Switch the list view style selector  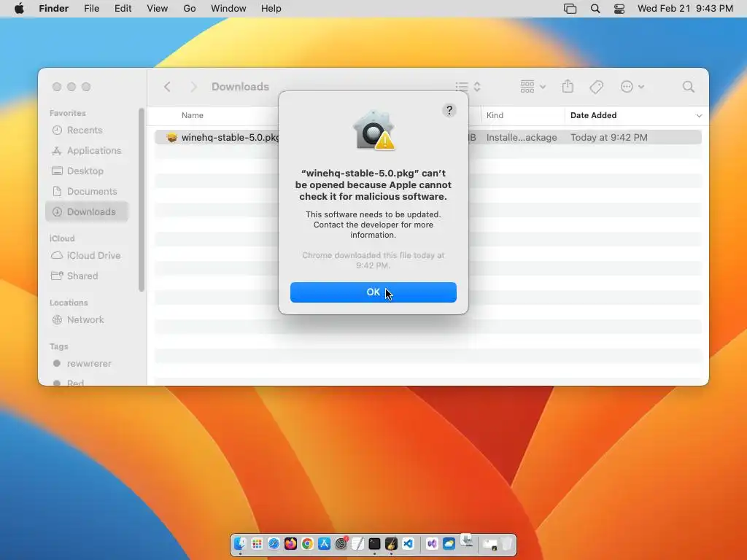click(x=468, y=87)
